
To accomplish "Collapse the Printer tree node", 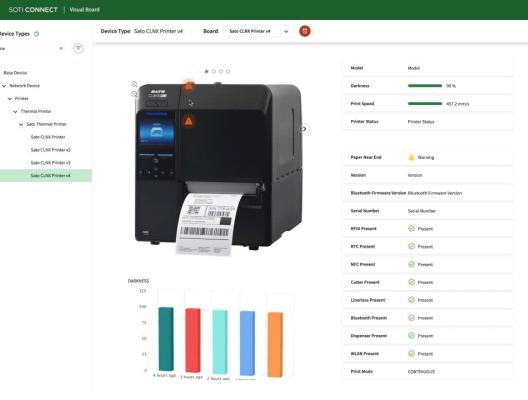I will tap(10, 99).
